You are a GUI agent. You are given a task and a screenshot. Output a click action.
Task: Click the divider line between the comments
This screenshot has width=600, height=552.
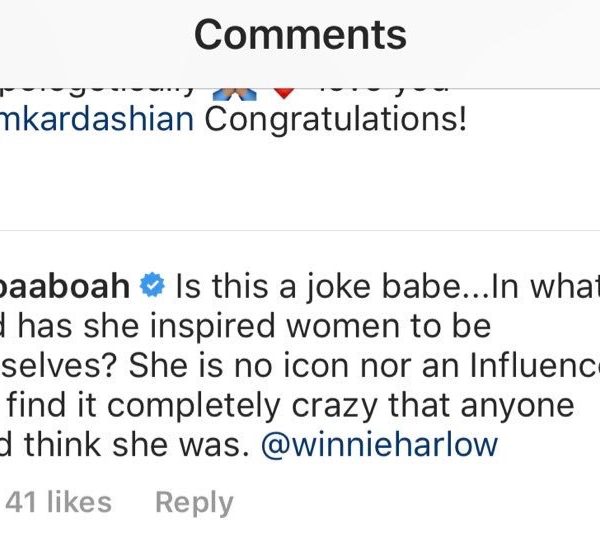[x=300, y=231]
